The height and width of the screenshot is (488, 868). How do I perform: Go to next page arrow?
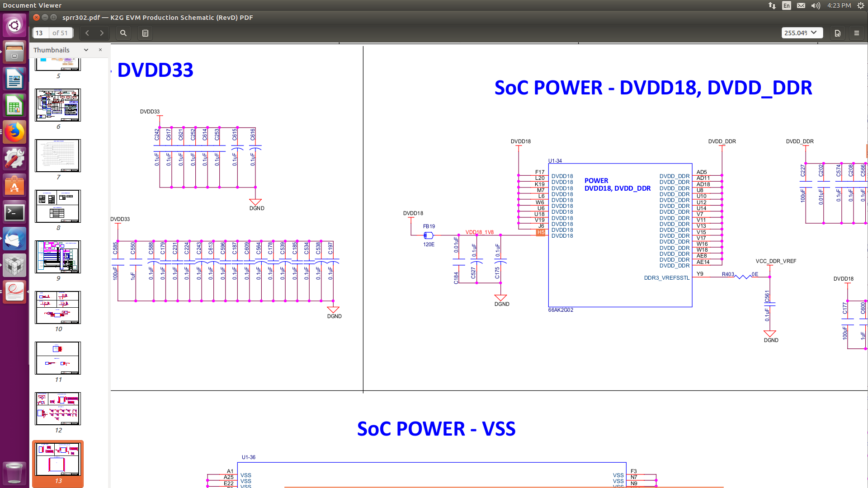point(102,33)
